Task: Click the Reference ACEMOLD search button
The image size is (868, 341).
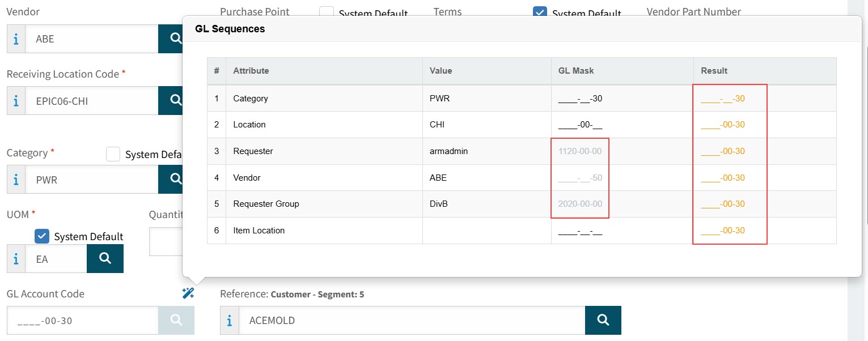Action: tap(603, 321)
